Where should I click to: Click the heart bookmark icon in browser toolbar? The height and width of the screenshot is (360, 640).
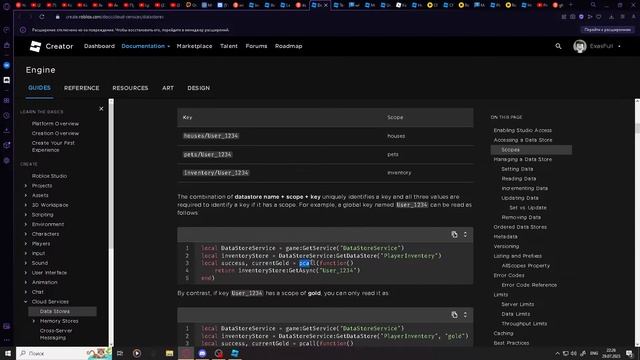pos(599,17)
